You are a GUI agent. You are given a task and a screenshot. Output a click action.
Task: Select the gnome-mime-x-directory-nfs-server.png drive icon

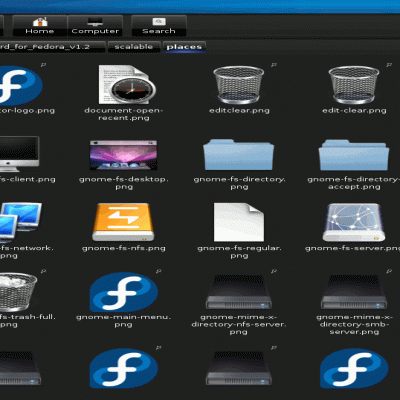pos(239,292)
